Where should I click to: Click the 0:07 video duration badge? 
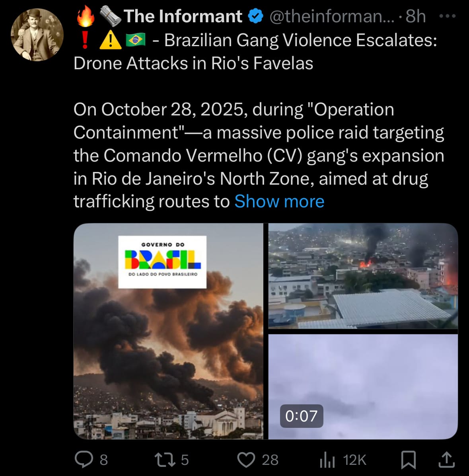click(301, 416)
